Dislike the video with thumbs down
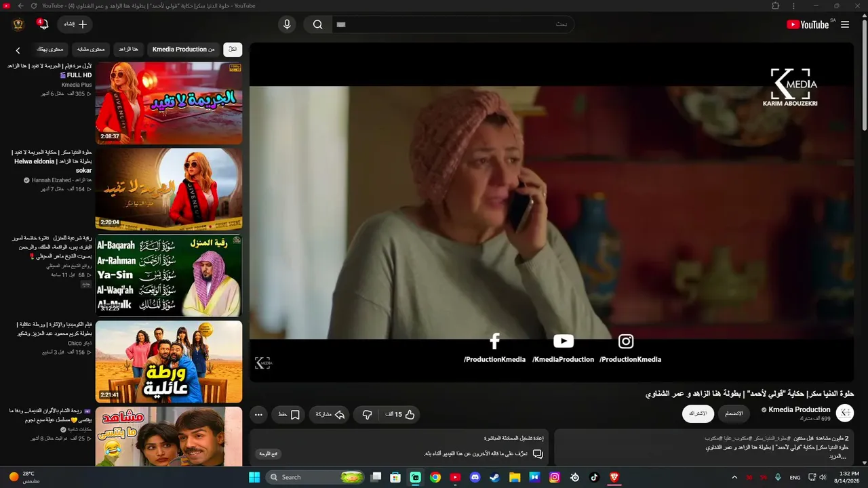This screenshot has width=868, height=488. pyautogui.click(x=367, y=414)
